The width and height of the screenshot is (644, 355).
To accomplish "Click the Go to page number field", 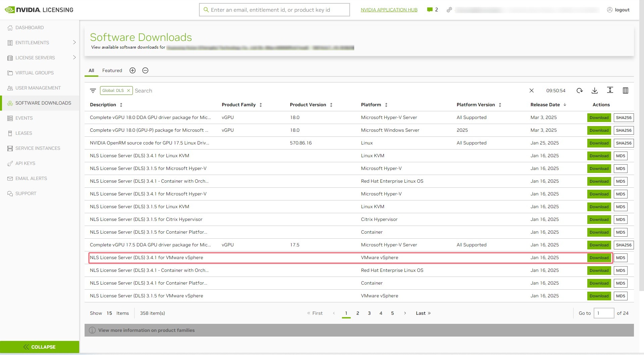I will click(x=604, y=313).
